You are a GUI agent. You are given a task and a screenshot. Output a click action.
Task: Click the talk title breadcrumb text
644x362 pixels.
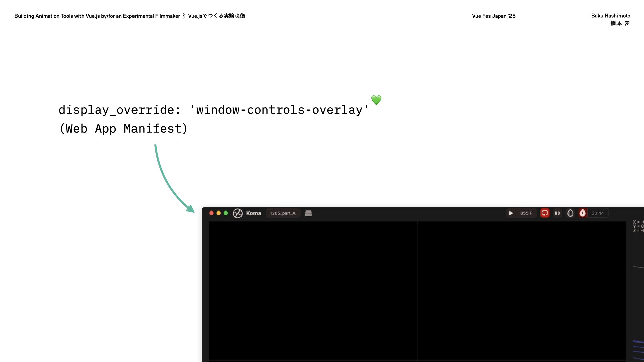[97, 16]
